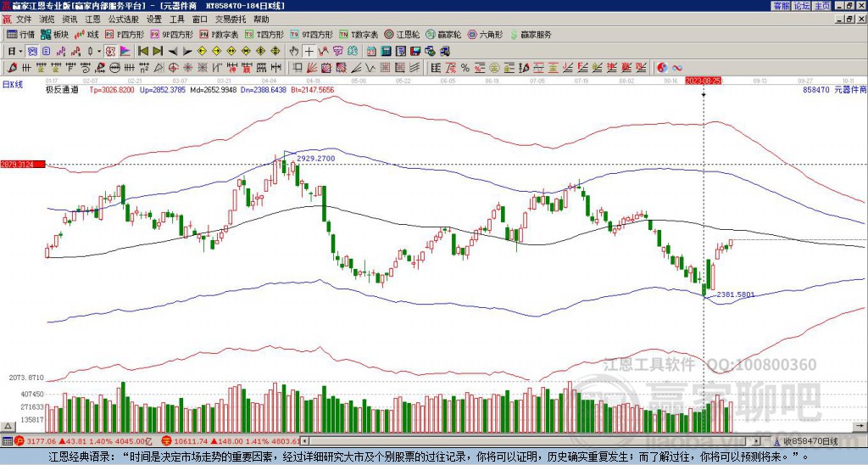Click the 主页 button

click(822, 6)
